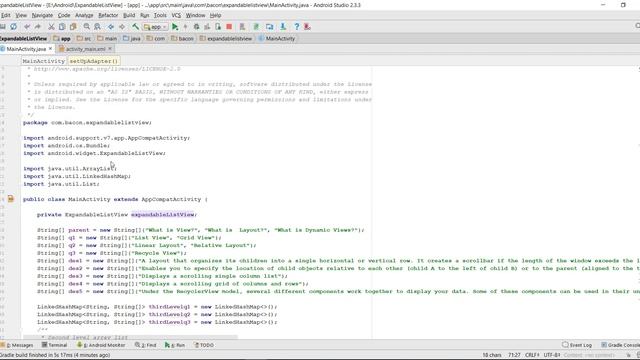This screenshot has height=360, width=640.
Task: Click the setUpAdapter() method crumb
Action: point(93,61)
